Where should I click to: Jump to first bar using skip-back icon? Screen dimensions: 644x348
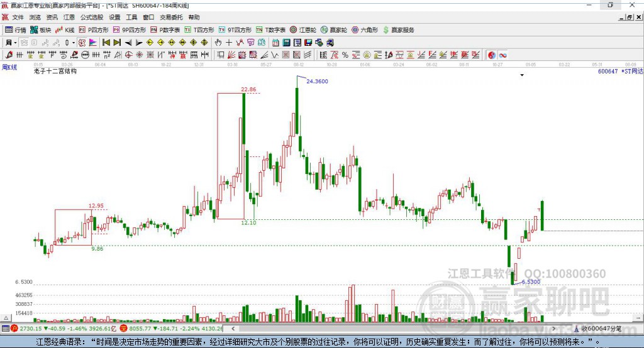pos(106,42)
